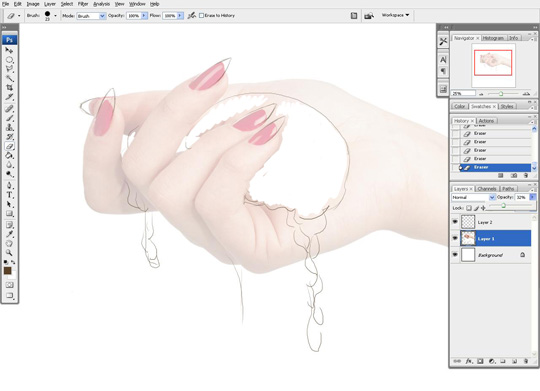Toggle lock position
540x391 pixels.
point(484,208)
